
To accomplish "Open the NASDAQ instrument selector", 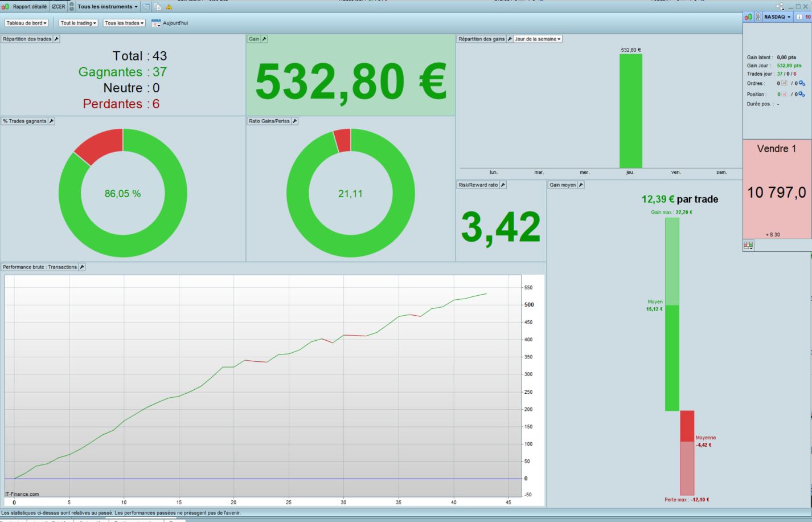I will (777, 17).
